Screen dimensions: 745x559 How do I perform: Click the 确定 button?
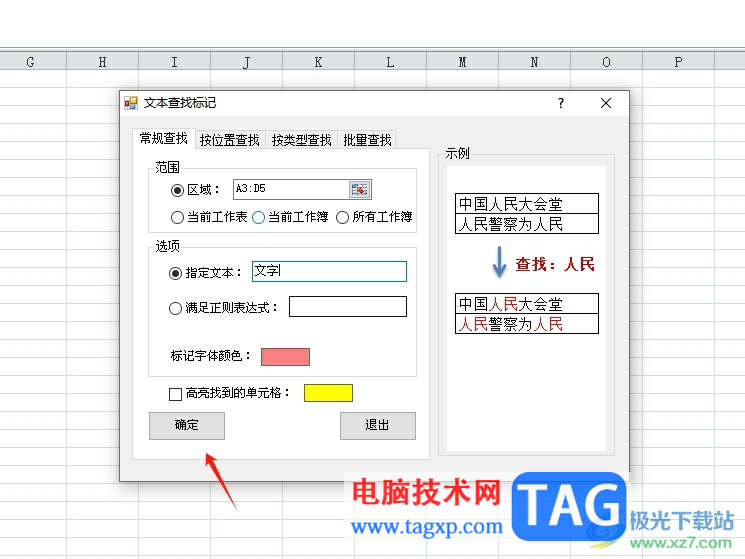187,426
